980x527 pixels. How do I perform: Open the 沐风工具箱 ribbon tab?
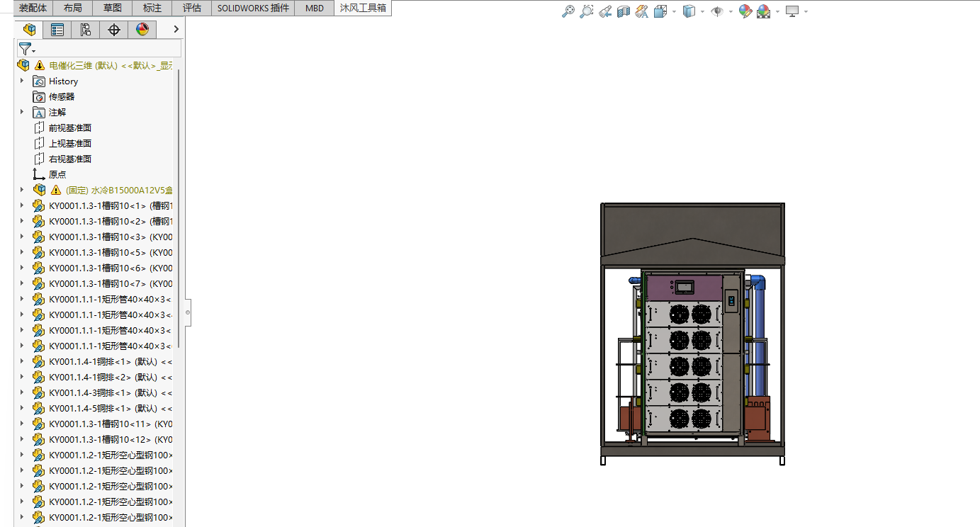click(x=362, y=8)
